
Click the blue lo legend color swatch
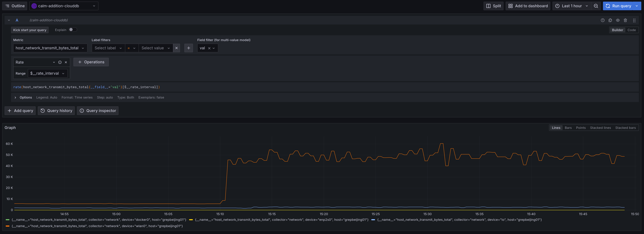click(x=373, y=220)
